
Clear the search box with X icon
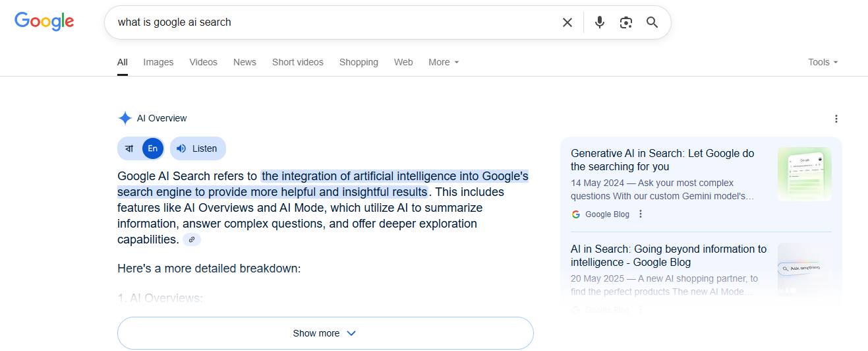pyautogui.click(x=567, y=22)
